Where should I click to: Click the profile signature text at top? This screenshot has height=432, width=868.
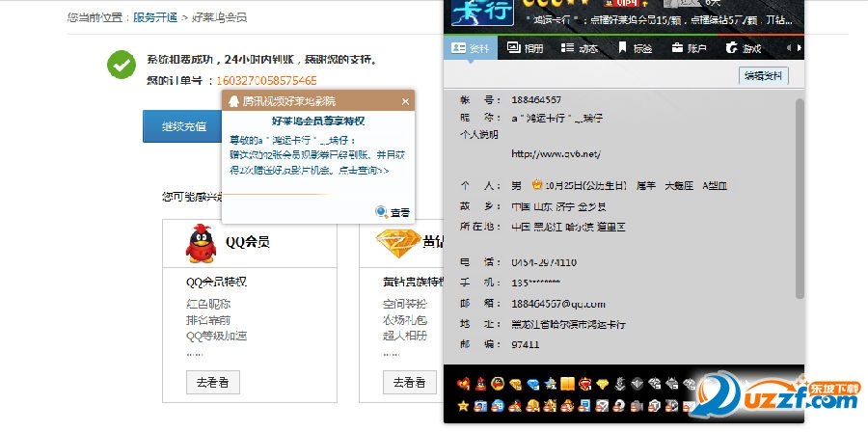659,20
